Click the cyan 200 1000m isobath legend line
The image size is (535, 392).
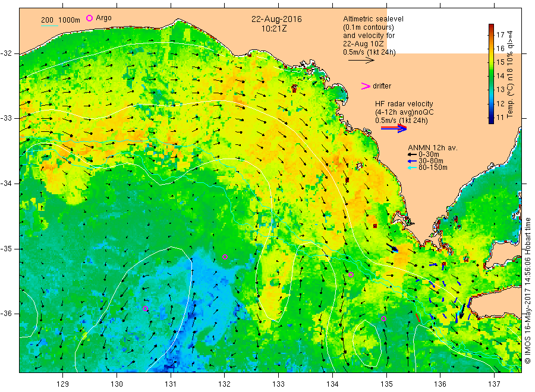click(x=50, y=25)
